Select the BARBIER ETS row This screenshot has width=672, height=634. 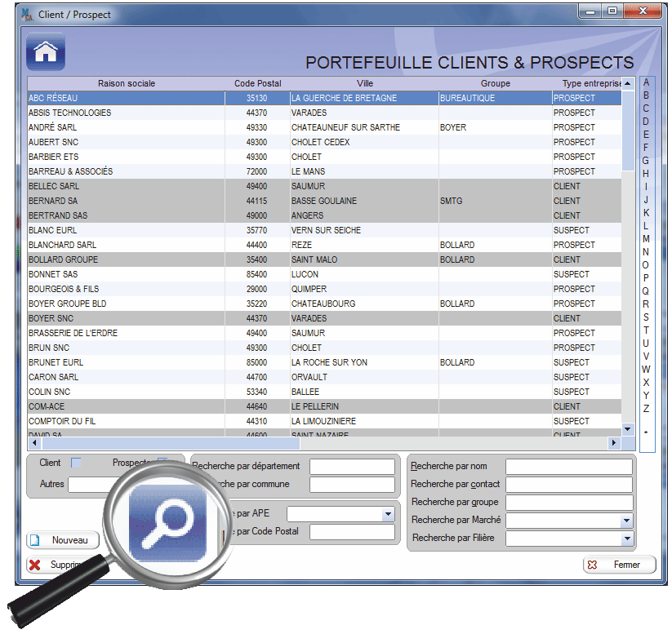tap(324, 157)
